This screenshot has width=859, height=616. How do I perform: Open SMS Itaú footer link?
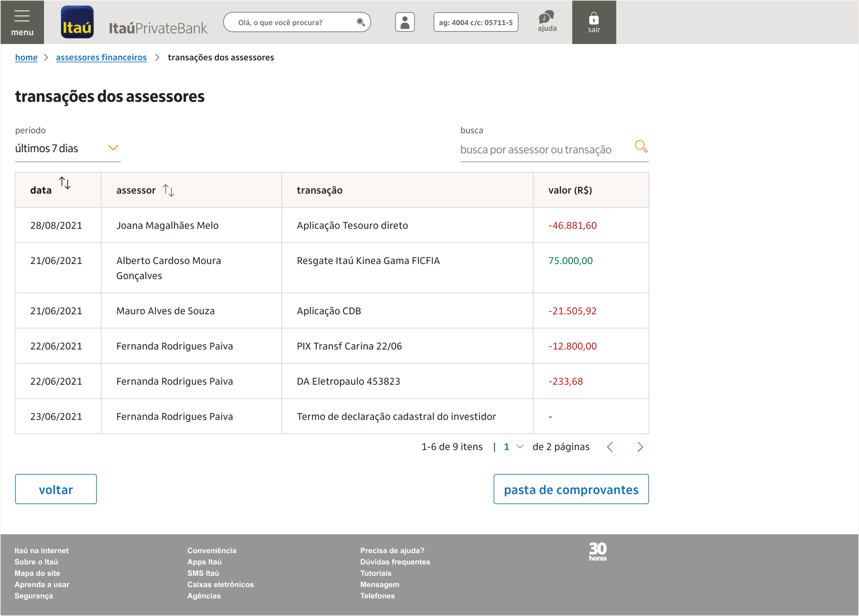tap(203, 573)
